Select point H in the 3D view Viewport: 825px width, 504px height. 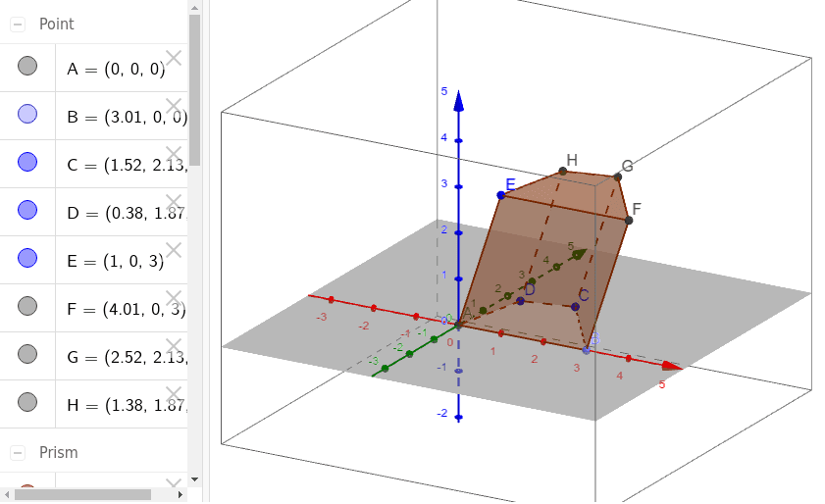click(x=563, y=171)
